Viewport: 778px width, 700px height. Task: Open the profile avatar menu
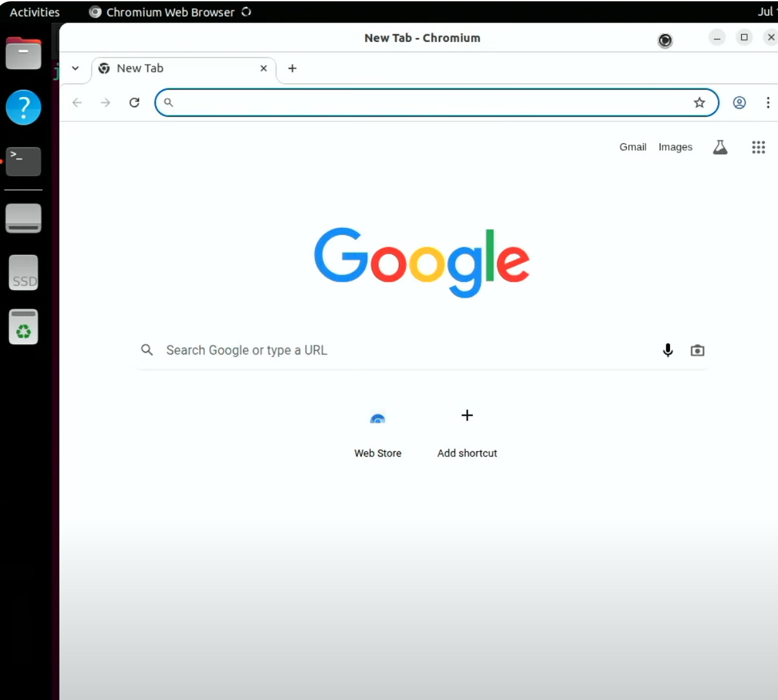[x=739, y=103]
